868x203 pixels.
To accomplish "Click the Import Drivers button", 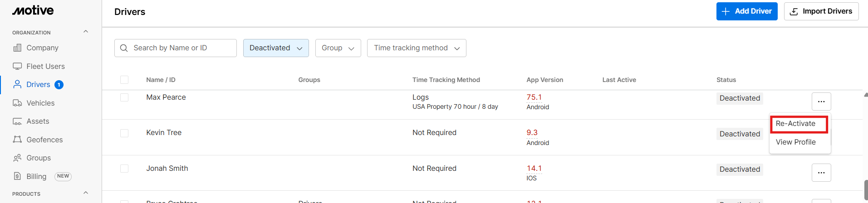I will (821, 11).
